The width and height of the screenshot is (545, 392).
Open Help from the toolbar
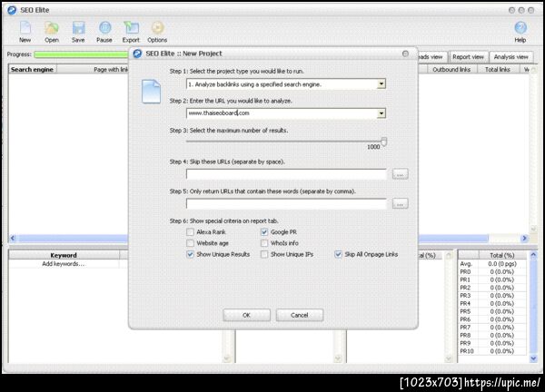click(x=520, y=32)
